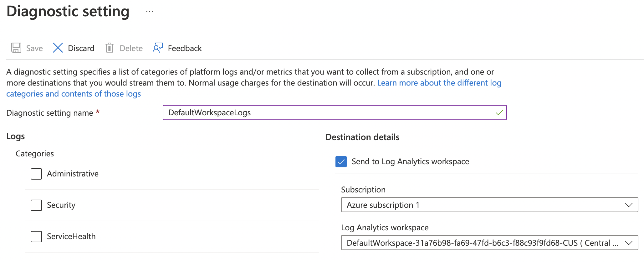Viewport: 644px width, 262px height.
Task: Uncheck Send to Log Analytics workspace
Action: (x=341, y=161)
